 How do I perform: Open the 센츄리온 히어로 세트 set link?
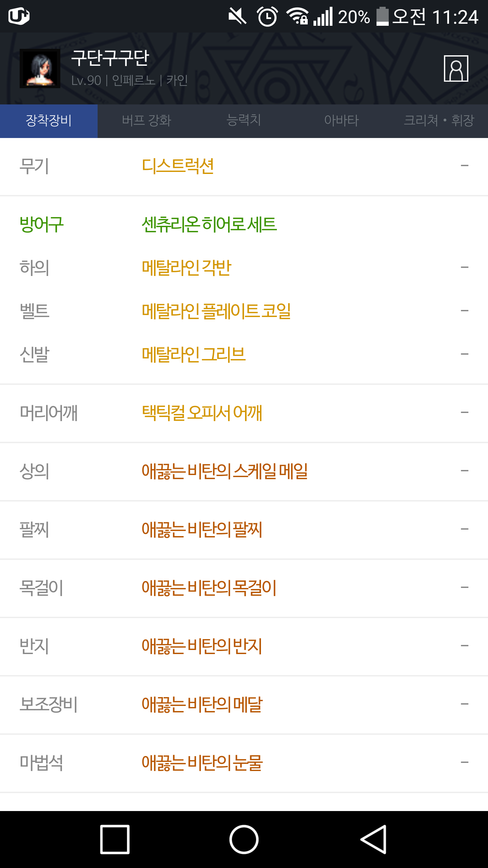click(x=209, y=224)
